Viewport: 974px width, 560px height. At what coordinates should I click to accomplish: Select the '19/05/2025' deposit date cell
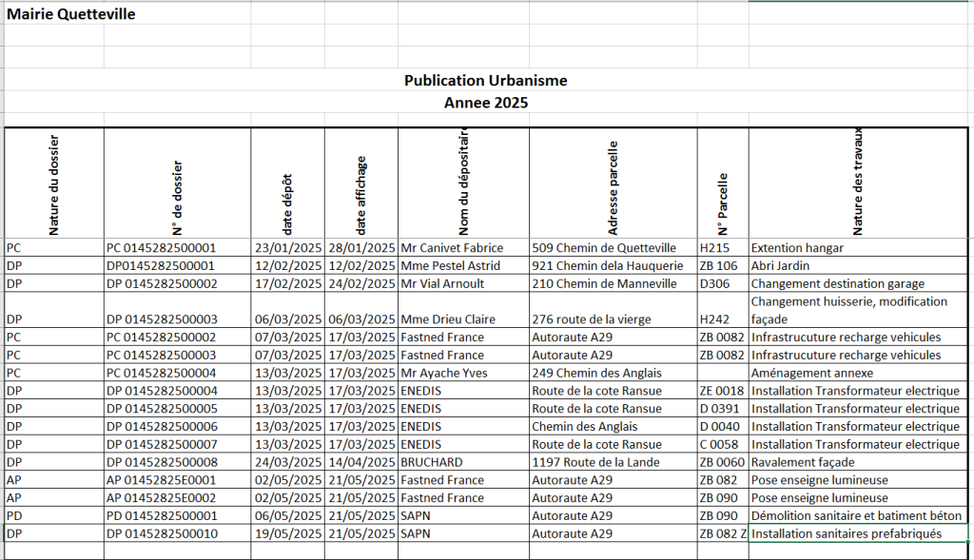[287, 534]
